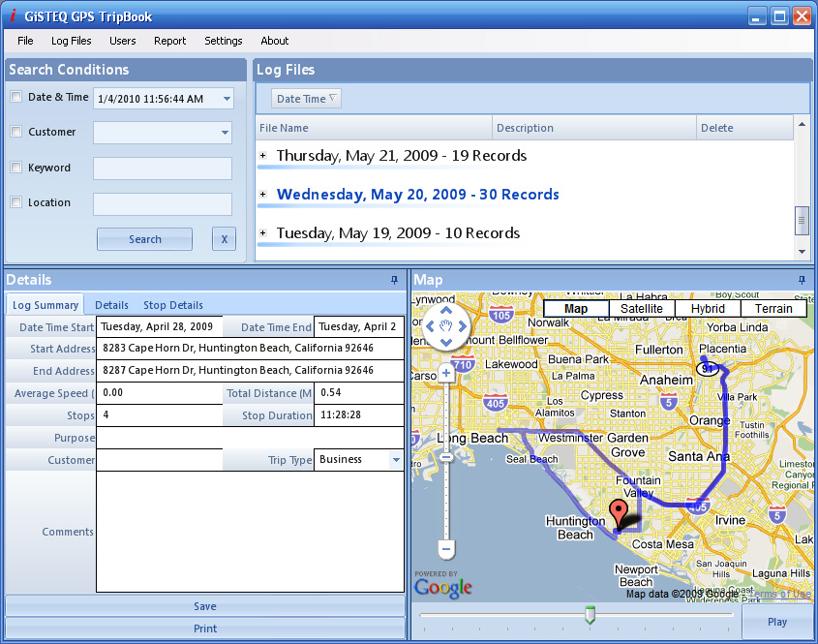This screenshot has width=818, height=644.
Task: Open the Date & Time picker dropdown
Action: pyautogui.click(x=227, y=99)
